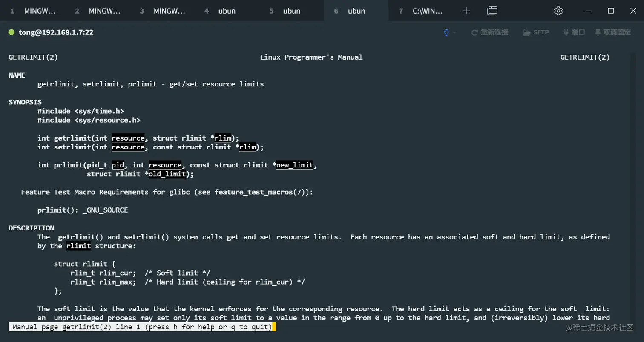The height and width of the screenshot is (342, 644).
Task: Open the SFTP file transfer panel
Action: click(535, 32)
